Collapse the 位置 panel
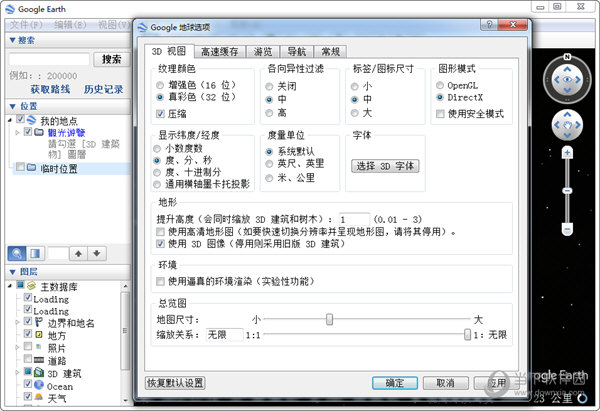This screenshot has height=411, width=600. (x=12, y=106)
